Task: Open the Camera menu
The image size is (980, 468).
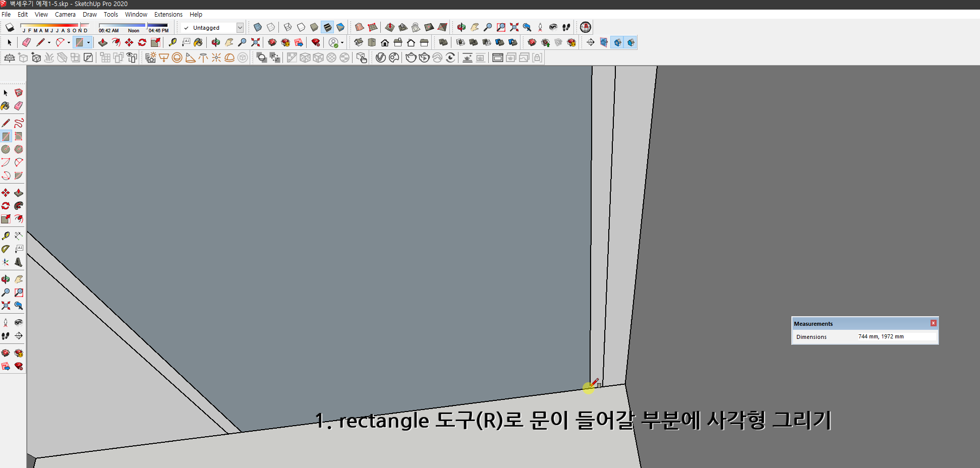Action: (65, 15)
